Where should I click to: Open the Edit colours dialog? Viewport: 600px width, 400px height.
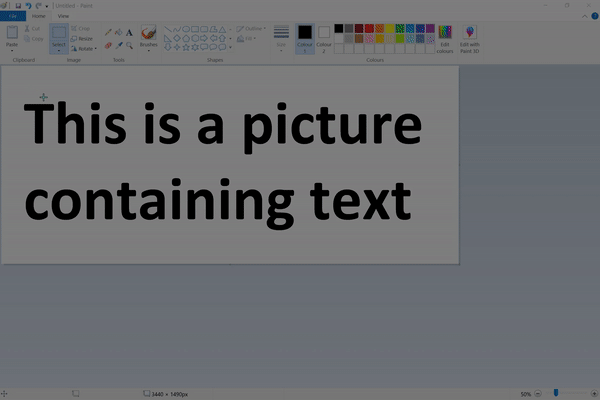coord(445,39)
